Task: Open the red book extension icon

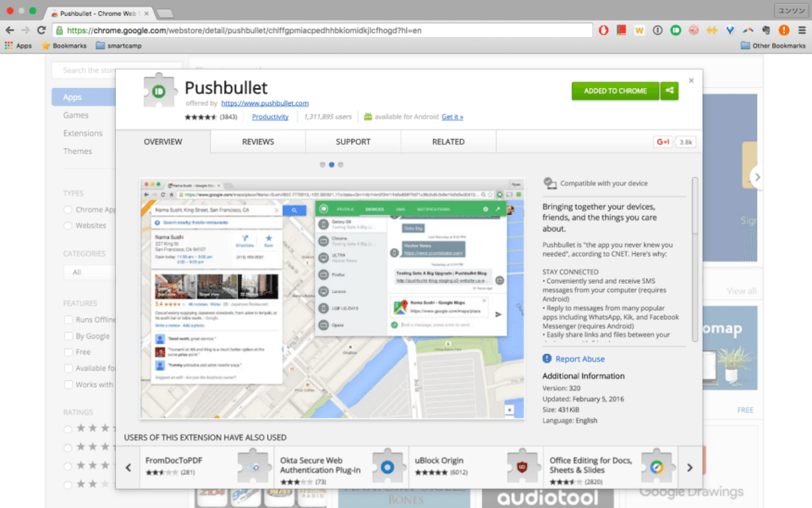Action: coord(622,30)
